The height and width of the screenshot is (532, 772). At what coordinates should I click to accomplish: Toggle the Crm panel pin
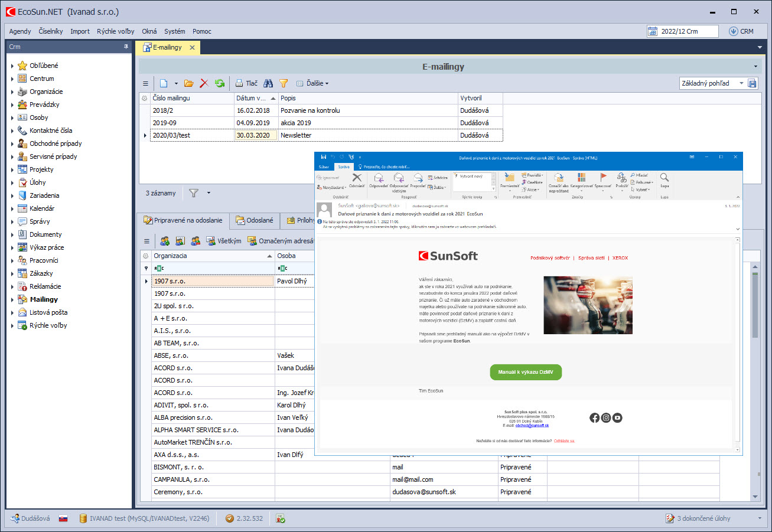[x=126, y=47]
